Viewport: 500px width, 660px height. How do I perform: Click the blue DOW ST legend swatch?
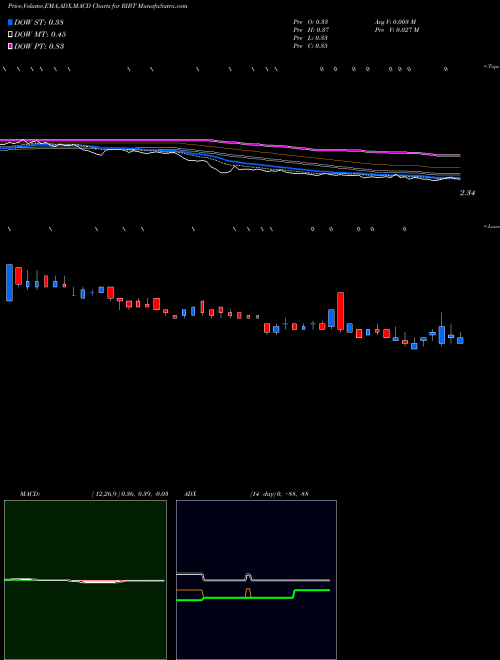click(x=10, y=22)
